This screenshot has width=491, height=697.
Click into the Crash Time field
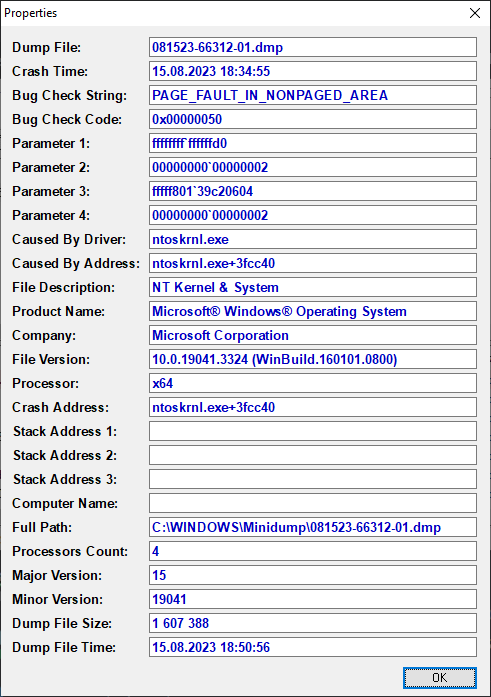click(313, 71)
